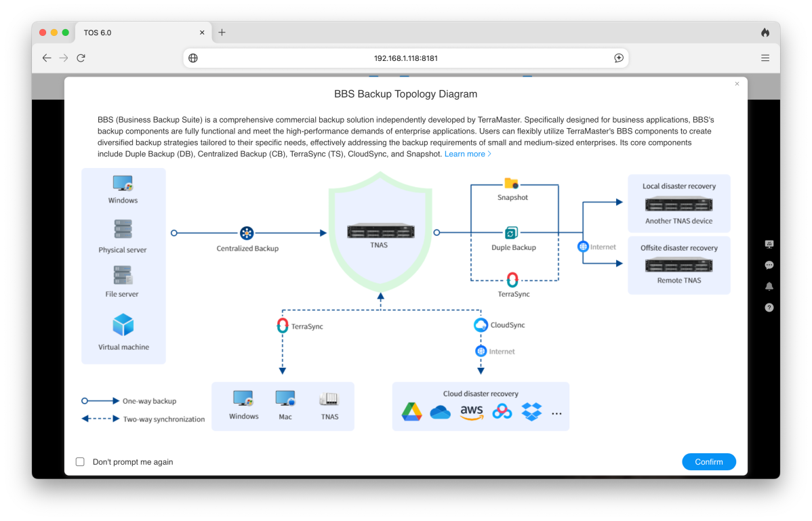Open the browser hamburger menu
812x521 pixels.
click(765, 58)
